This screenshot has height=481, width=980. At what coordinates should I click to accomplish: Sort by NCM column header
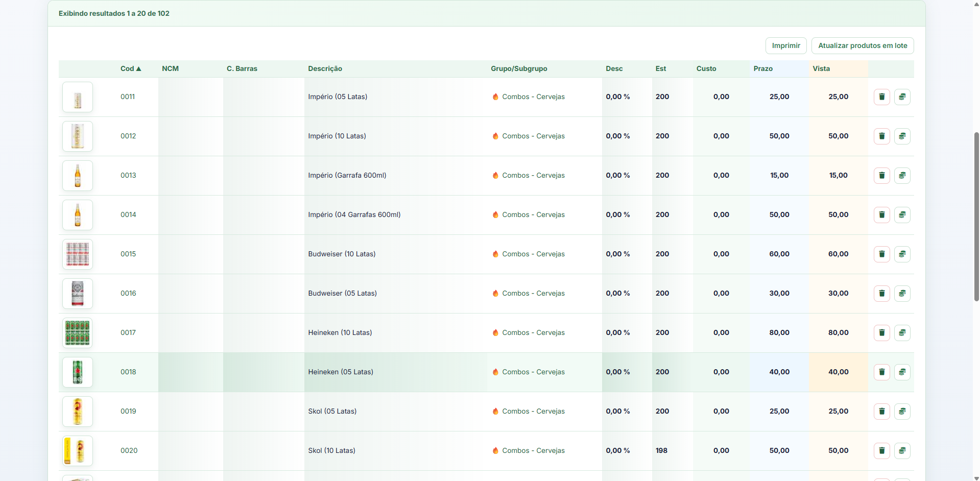tap(170, 68)
